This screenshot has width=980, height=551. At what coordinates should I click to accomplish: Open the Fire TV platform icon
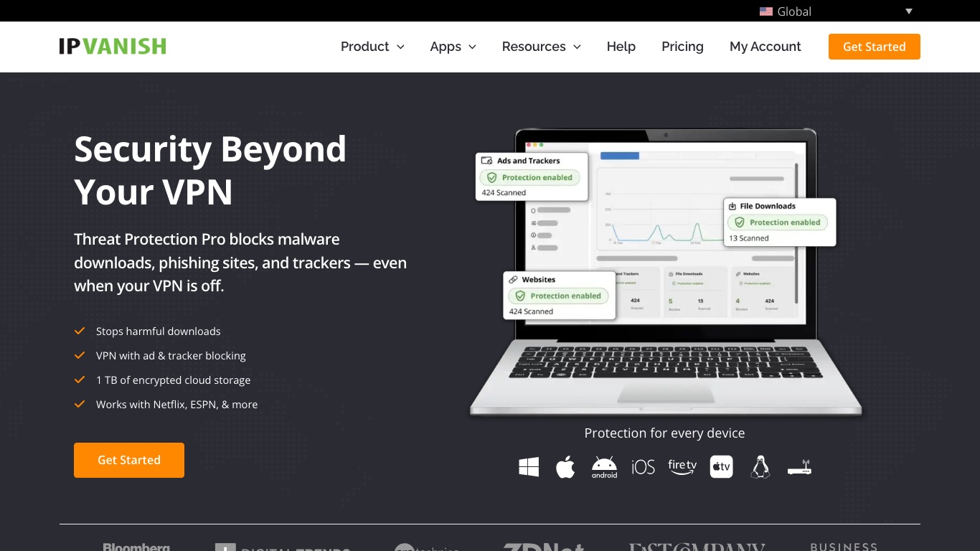click(682, 467)
